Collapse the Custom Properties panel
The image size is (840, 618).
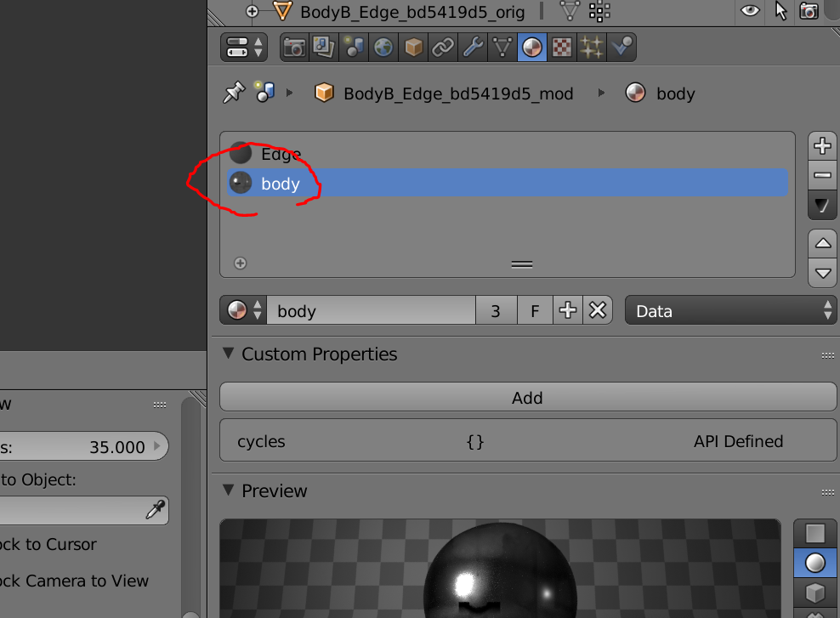click(228, 354)
